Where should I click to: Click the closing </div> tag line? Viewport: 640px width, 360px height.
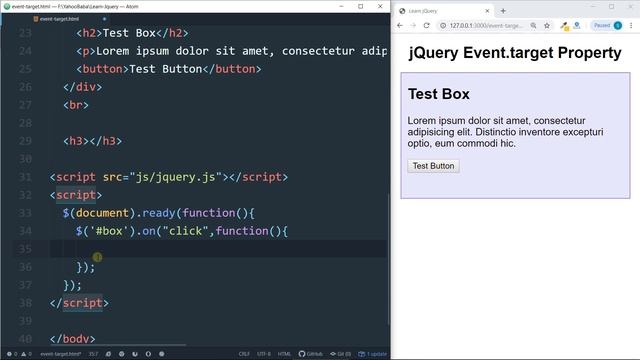pos(83,87)
